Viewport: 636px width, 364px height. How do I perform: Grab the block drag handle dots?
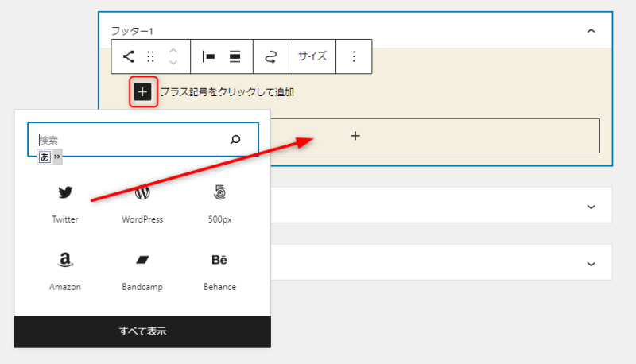pos(150,56)
